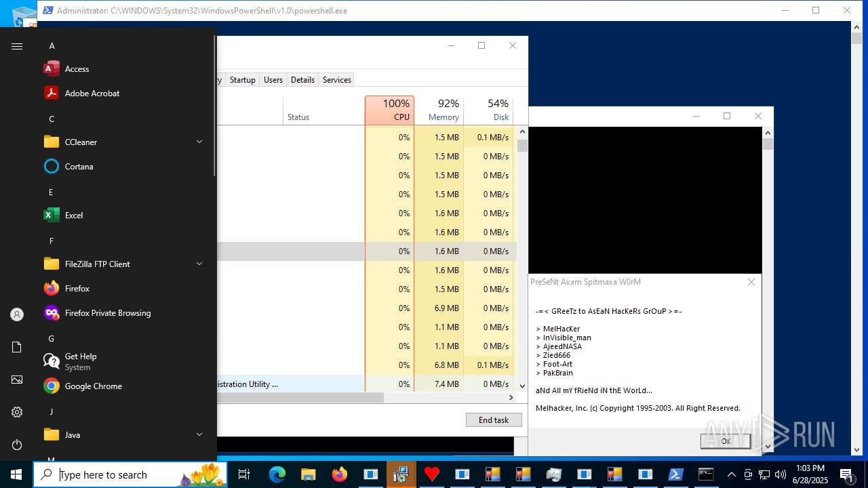Jump to letter F heading in app list

[52, 241]
